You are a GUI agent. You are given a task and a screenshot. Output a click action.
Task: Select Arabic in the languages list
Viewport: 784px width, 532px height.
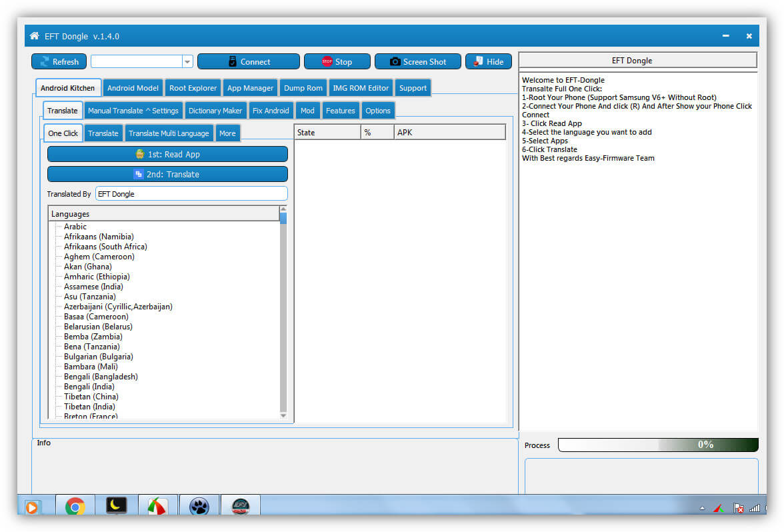point(75,227)
